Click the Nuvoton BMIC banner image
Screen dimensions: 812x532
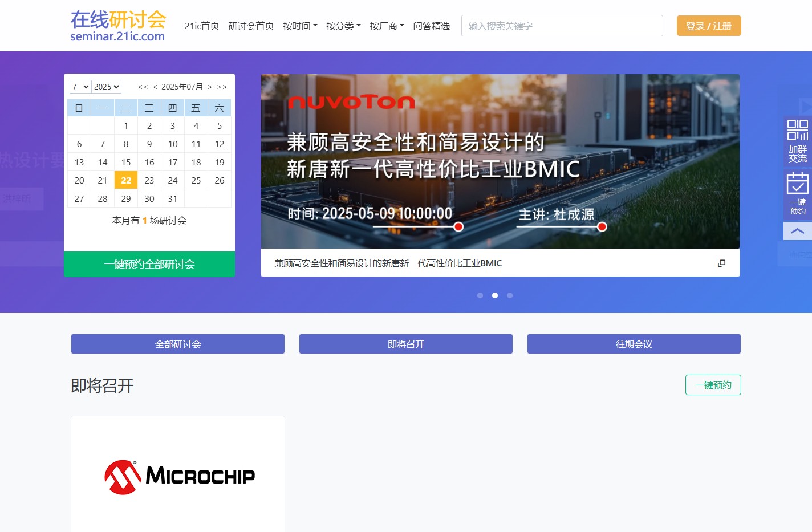tap(500, 161)
